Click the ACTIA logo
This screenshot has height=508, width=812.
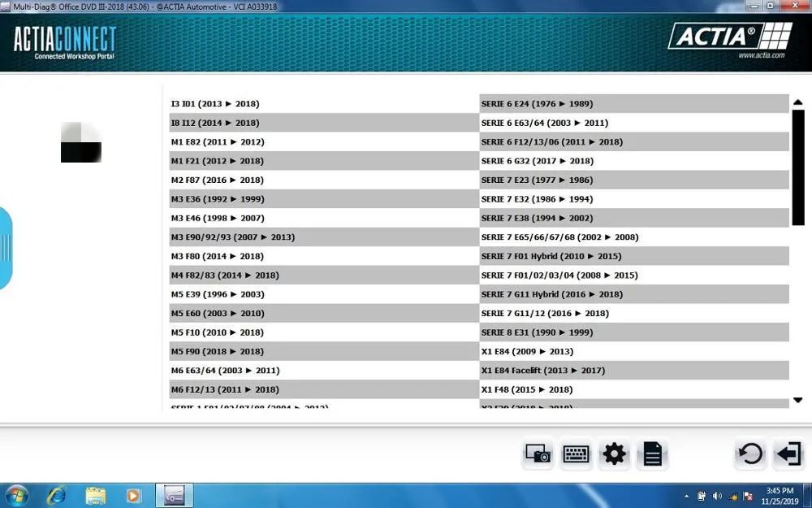pyautogui.click(x=730, y=37)
